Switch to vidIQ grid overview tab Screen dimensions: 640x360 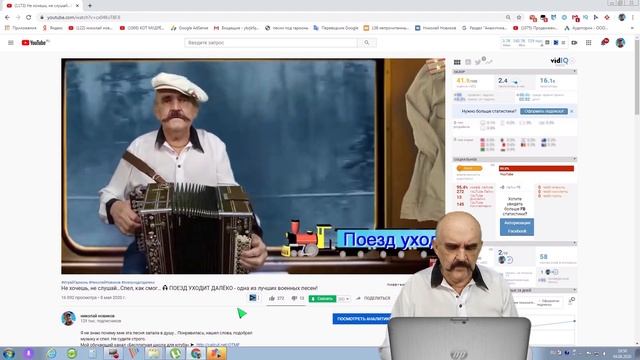457,62
